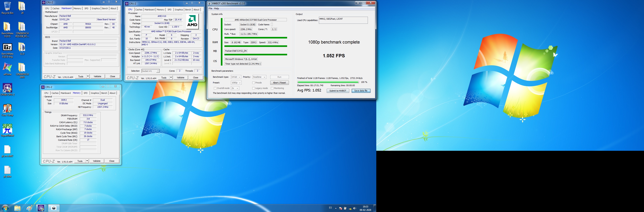Open Bench tab in Mainboard CPU-Z window
This screenshot has height=212, width=644.
105,8
